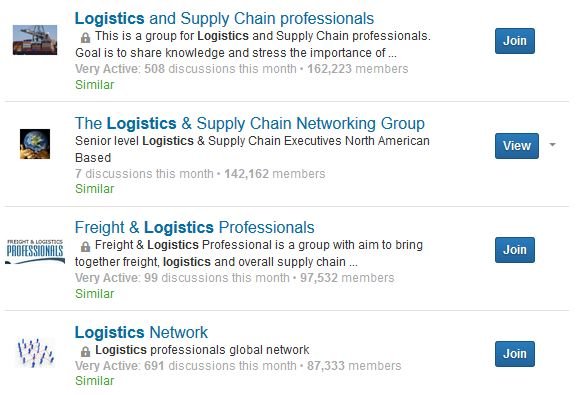Image resolution: width=578 pixels, height=395 pixels.
Task: Click lock icon beside Freight & Logistics description
Action: click(x=85, y=247)
